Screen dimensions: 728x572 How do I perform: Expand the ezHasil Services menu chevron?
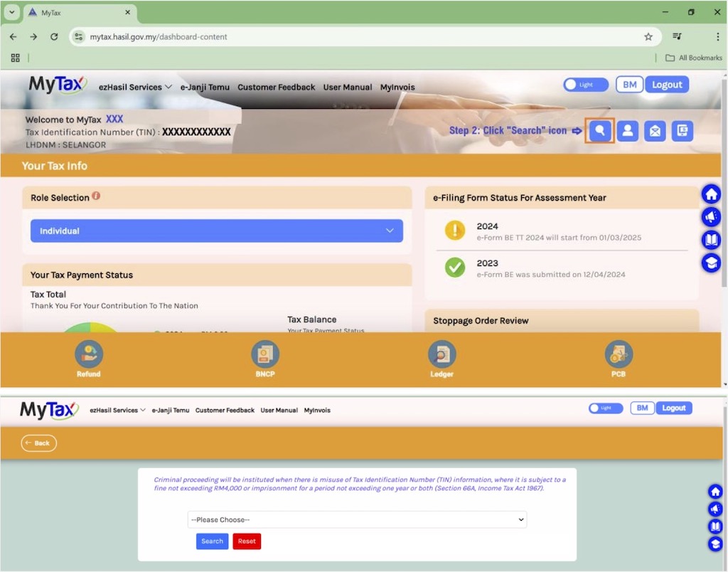pos(168,87)
